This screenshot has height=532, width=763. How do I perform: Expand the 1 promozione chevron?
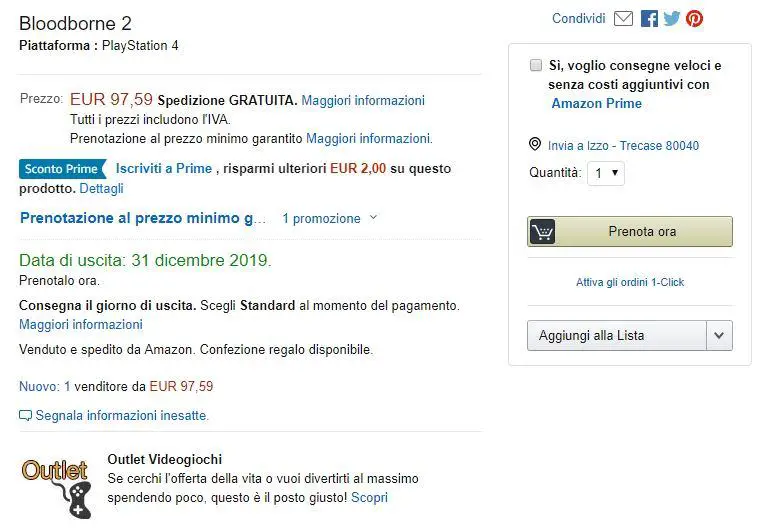[x=373, y=218]
